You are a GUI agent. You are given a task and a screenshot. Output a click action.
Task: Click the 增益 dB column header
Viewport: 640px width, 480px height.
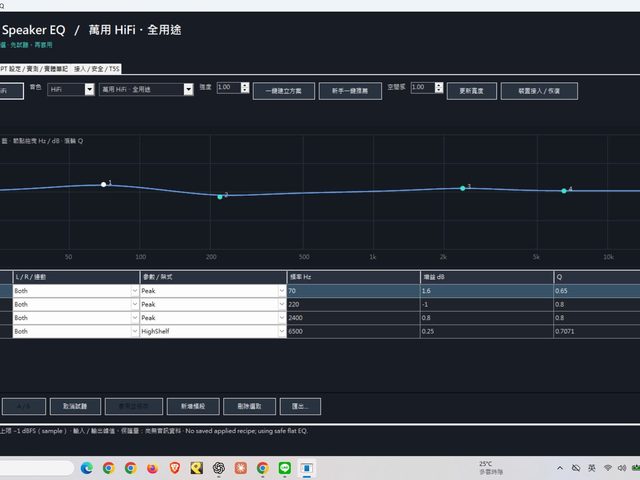[x=487, y=277]
